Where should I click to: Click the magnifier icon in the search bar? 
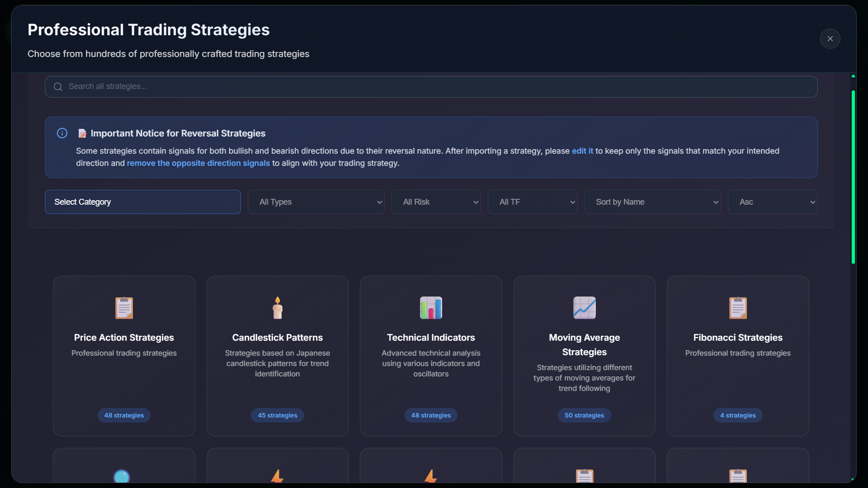coord(58,87)
